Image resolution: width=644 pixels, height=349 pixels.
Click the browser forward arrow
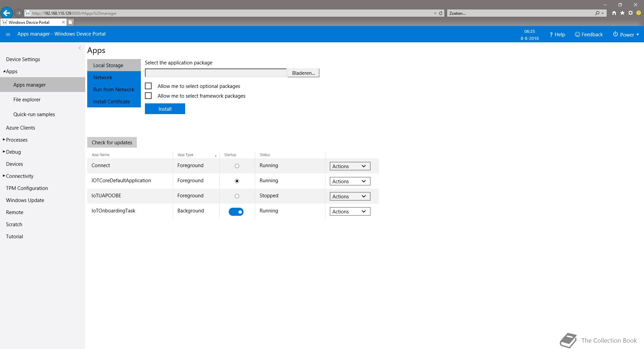tap(18, 13)
